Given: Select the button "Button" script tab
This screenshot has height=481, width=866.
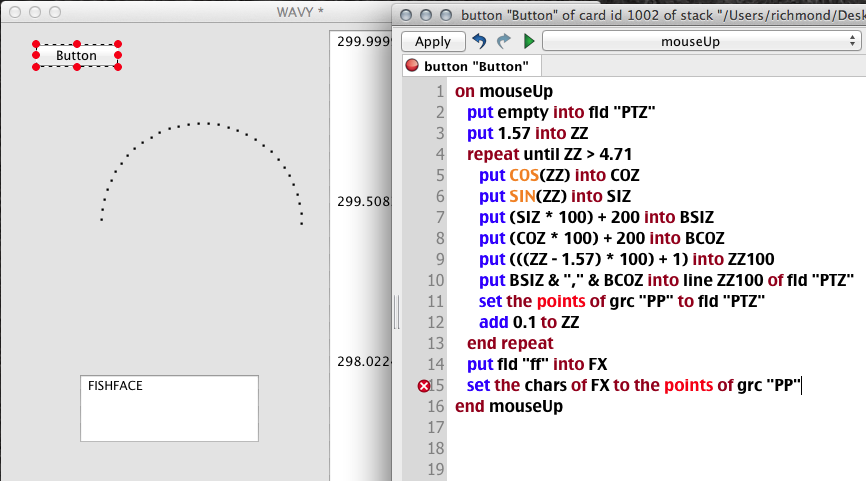Looking at the screenshot, I should point(473,67).
